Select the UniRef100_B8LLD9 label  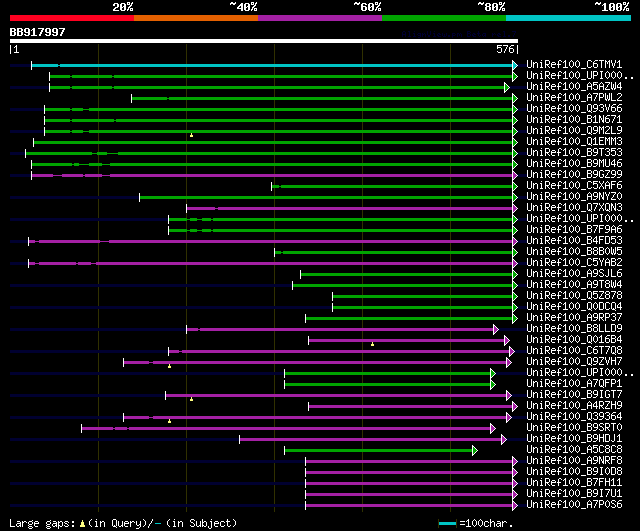574,329
